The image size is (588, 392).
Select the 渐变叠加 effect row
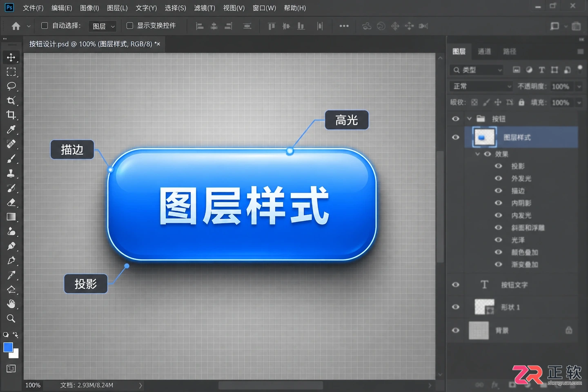tap(525, 265)
